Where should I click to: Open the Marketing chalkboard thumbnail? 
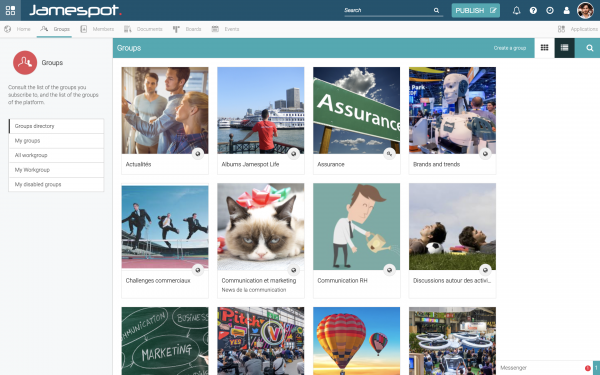click(x=165, y=341)
